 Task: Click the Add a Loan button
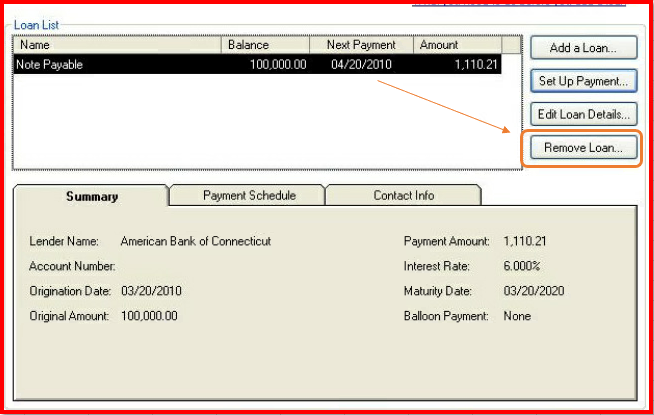[584, 48]
